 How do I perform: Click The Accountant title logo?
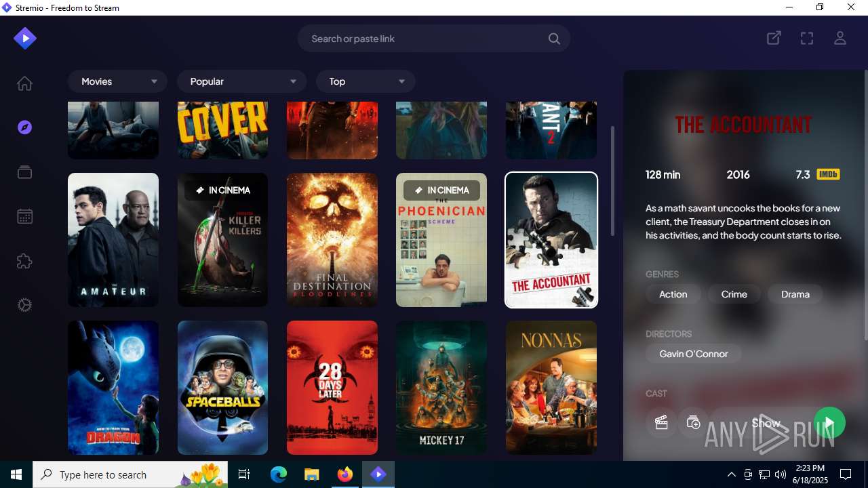click(x=743, y=125)
